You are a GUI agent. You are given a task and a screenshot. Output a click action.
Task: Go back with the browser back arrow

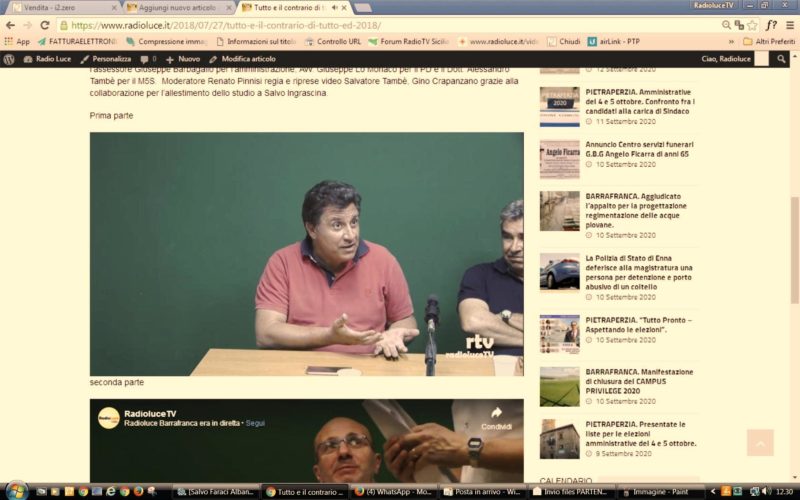pos(10,25)
